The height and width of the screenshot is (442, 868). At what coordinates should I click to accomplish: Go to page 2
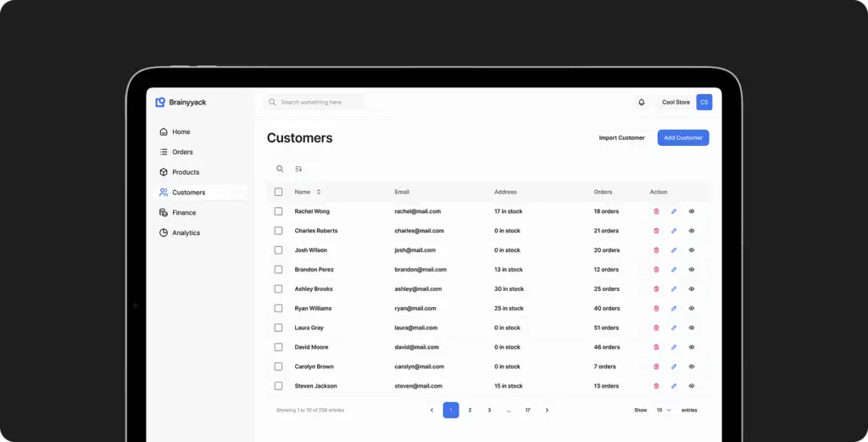pyautogui.click(x=470, y=410)
